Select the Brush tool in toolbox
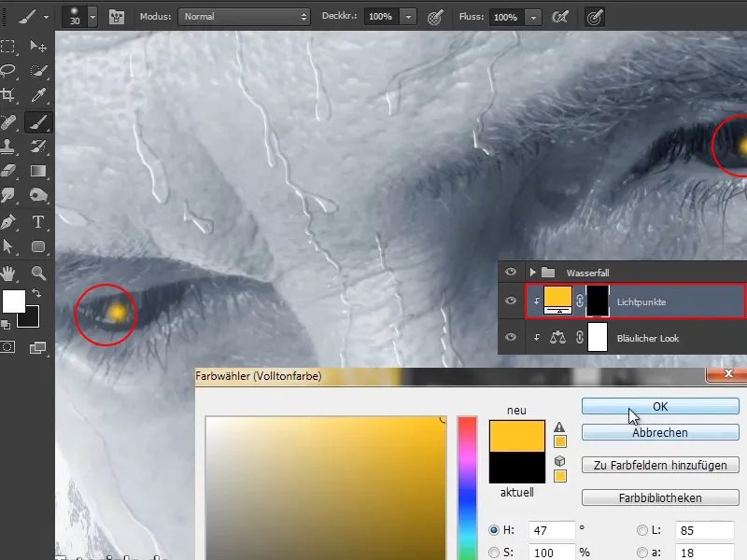 pos(38,123)
